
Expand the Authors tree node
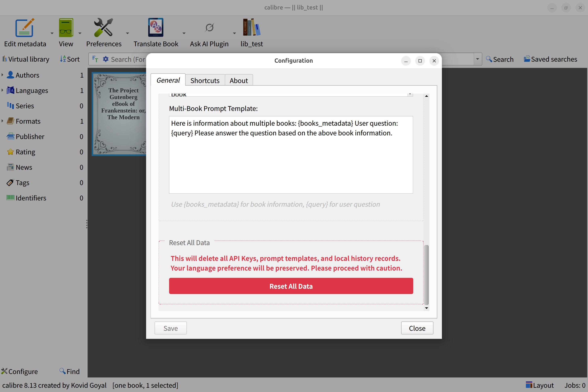(2, 75)
